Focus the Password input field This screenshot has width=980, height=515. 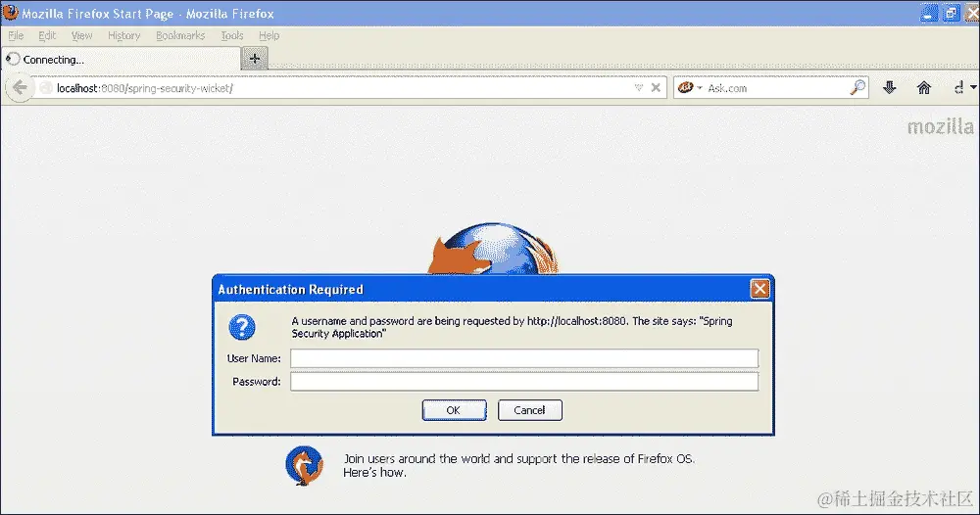524,382
